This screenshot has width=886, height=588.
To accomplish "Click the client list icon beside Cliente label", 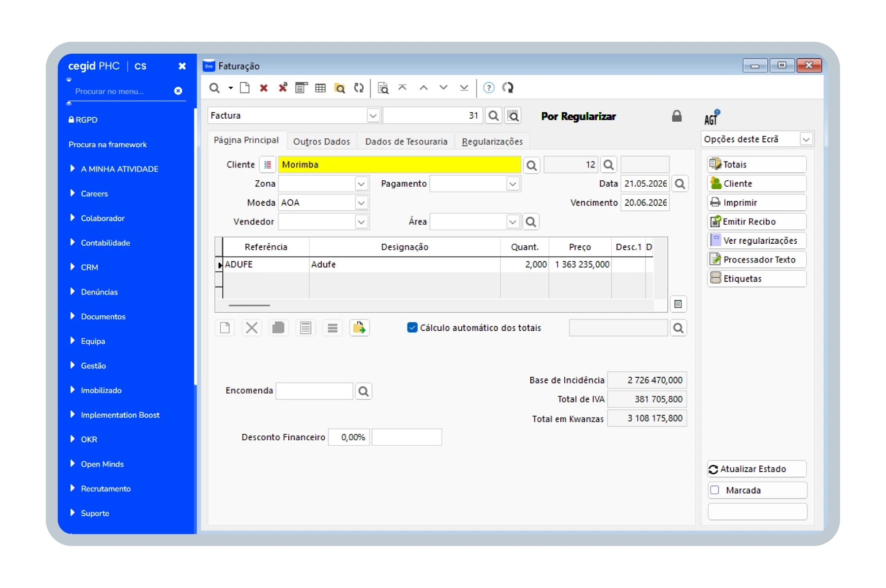I will point(268,165).
